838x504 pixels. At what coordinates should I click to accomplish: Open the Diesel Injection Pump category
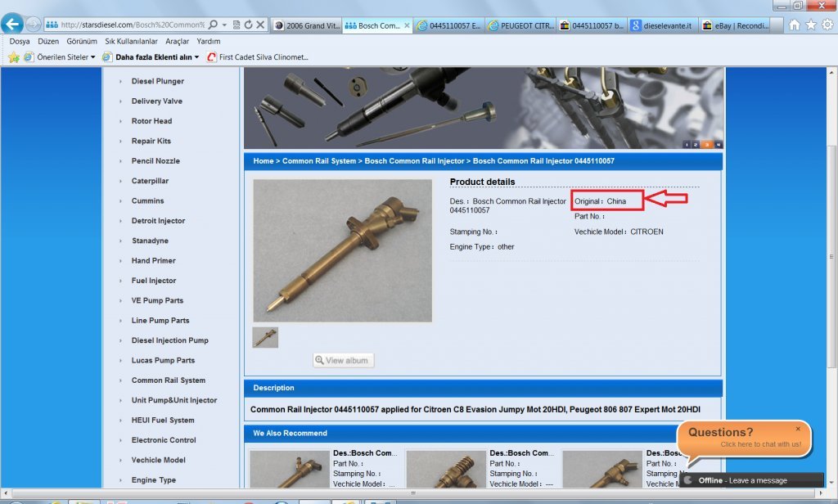[x=170, y=340]
